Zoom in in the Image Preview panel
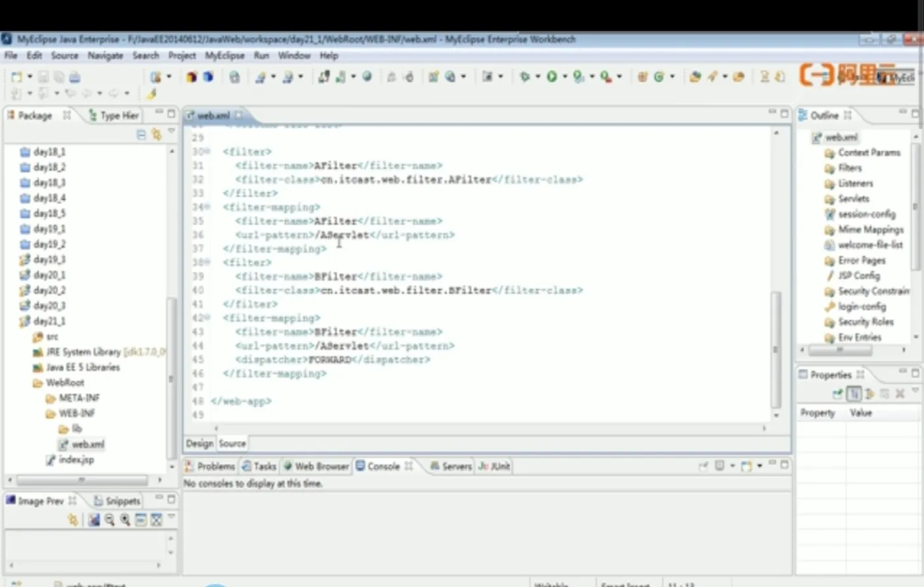Viewport: 924px width, 587px height. pos(125,520)
